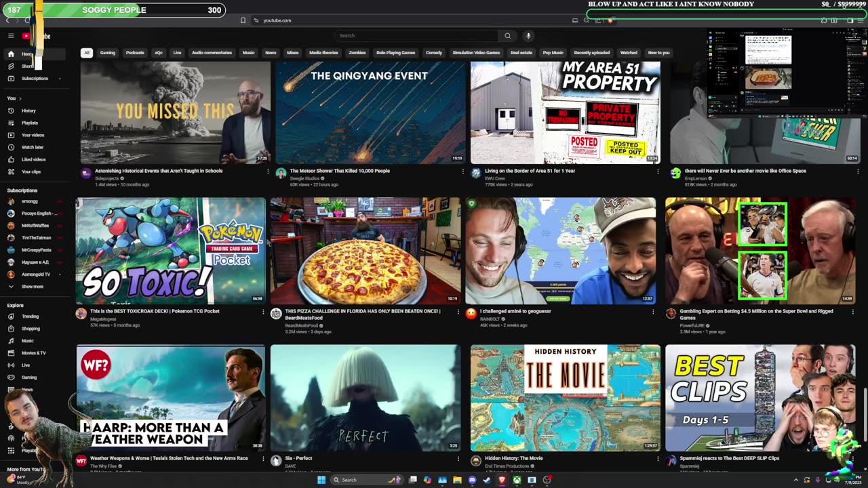Open the YouTube hamburger guide menu
Image resolution: width=868 pixels, height=488 pixels.
11,36
